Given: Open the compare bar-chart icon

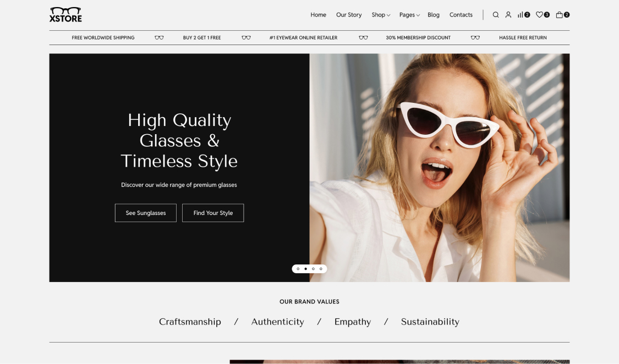Looking at the screenshot, I should tap(521, 15).
